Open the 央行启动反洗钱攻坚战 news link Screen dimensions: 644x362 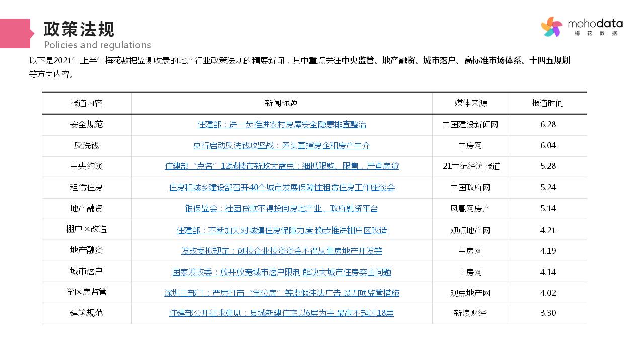pos(282,145)
